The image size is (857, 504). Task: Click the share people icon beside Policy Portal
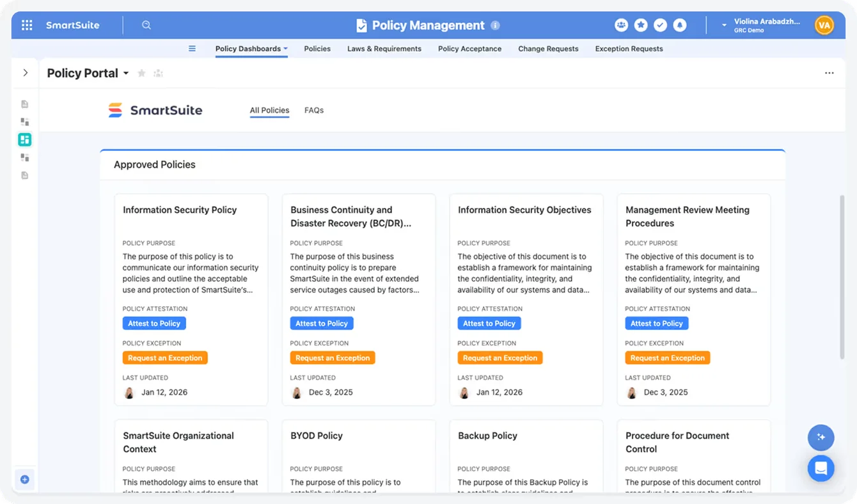[159, 74]
